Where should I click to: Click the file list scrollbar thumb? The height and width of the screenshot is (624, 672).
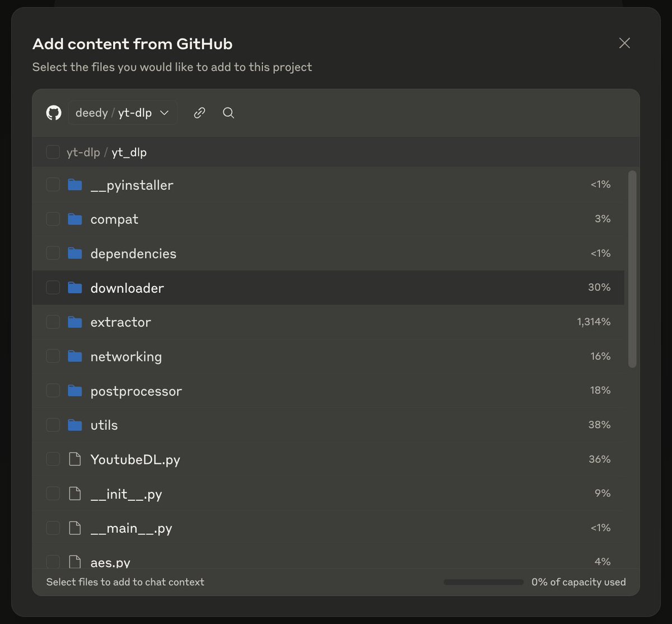(632, 269)
